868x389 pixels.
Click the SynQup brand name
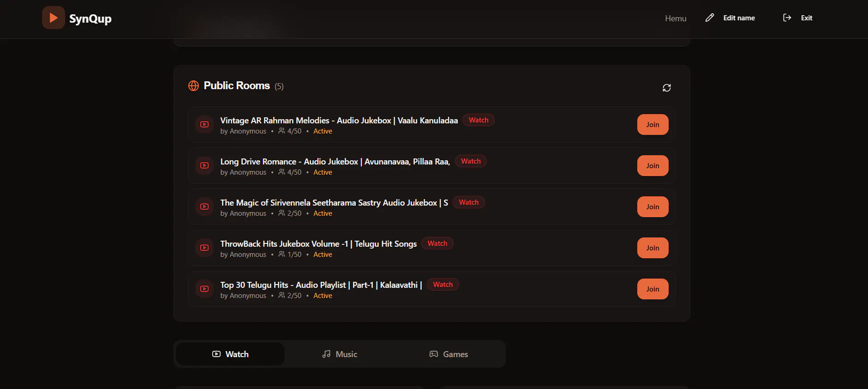(90, 18)
